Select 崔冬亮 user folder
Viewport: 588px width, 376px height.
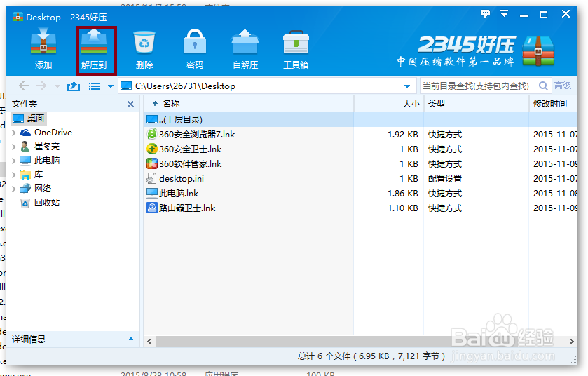pyautogui.click(x=47, y=147)
